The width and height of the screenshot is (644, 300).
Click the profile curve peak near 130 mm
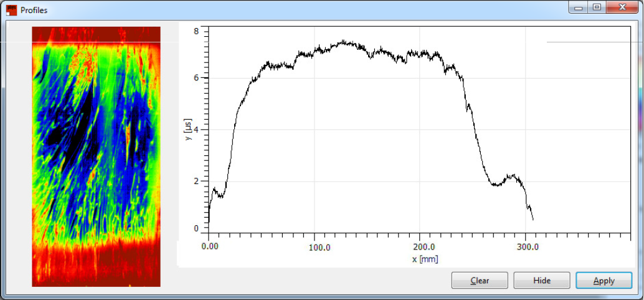344,42
